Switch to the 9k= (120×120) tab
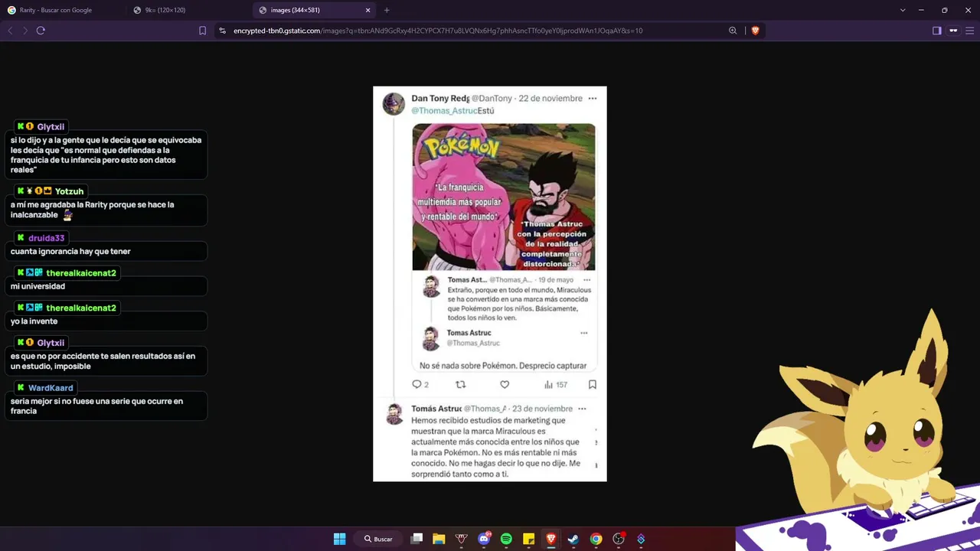Viewport: 980px width, 551px height. (x=188, y=10)
